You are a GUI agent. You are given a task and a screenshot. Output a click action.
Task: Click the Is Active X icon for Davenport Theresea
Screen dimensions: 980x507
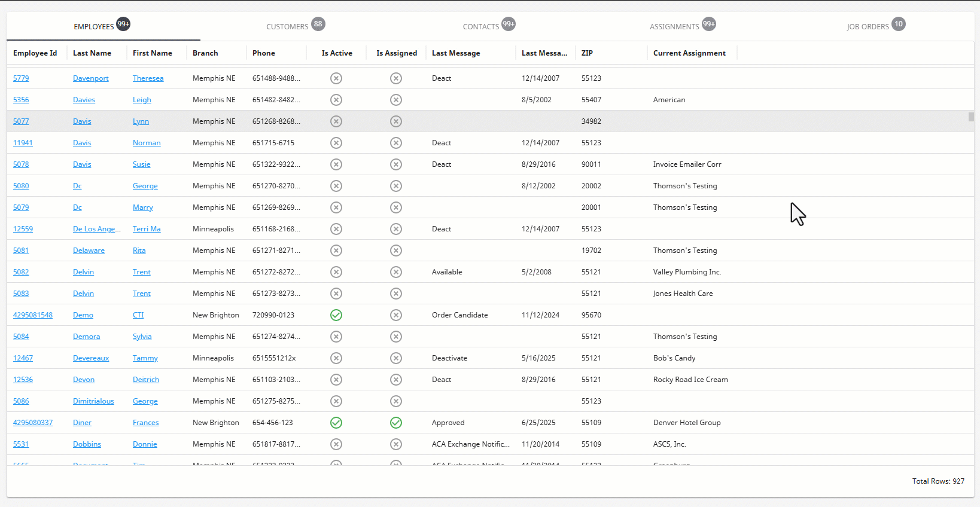point(336,78)
